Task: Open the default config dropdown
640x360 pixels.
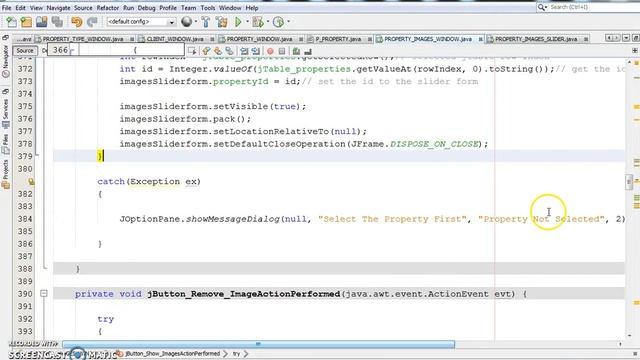Action: coord(171,22)
